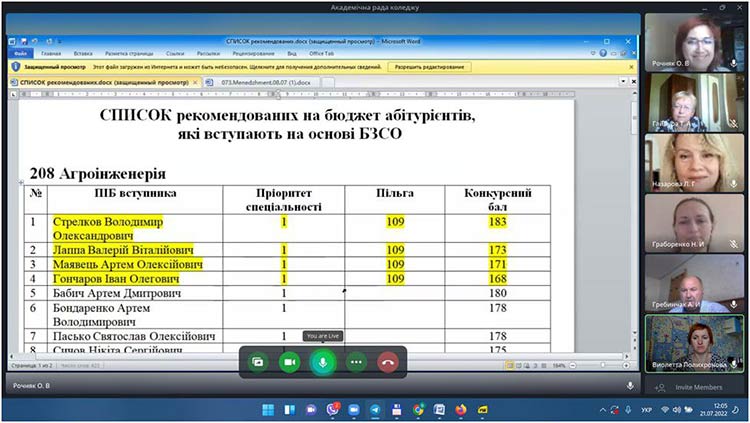Click the screen share button
This screenshot has width=750, height=423.
(x=257, y=361)
